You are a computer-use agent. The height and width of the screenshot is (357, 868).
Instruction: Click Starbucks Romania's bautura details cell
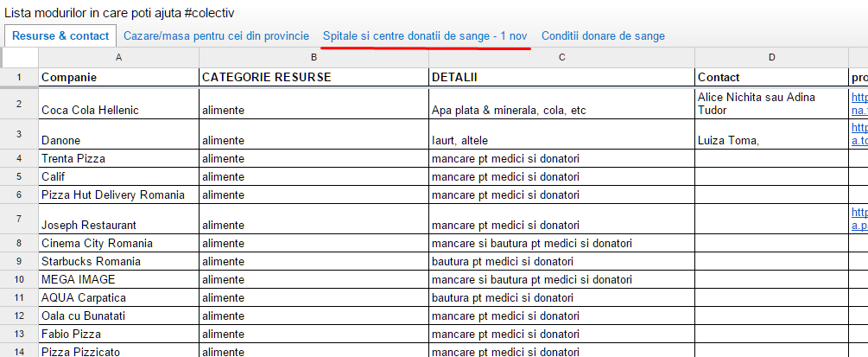pos(562,261)
